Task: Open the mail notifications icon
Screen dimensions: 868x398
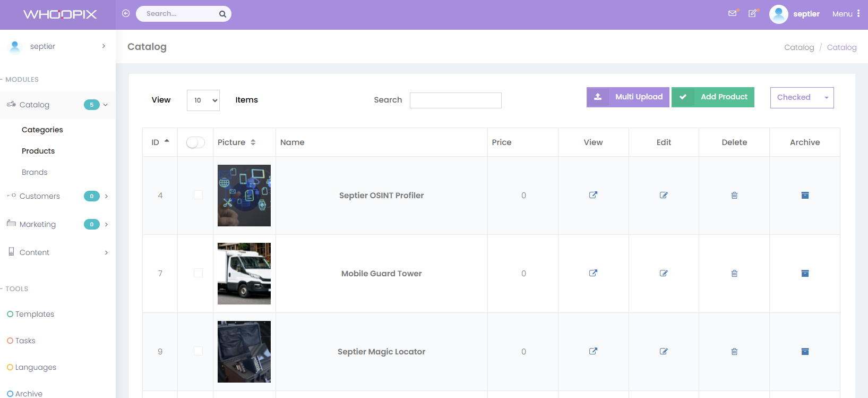Action: pyautogui.click(x=733, y=13)
